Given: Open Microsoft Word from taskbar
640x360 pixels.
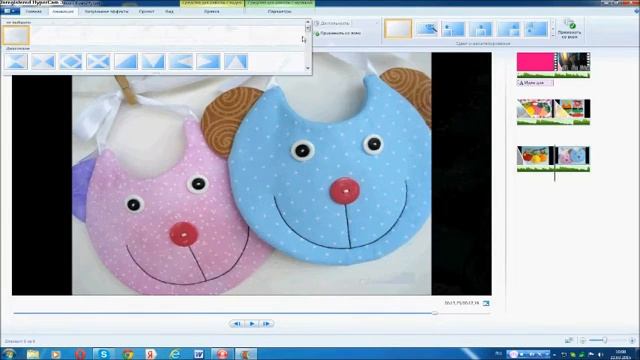Looking at the screenshot, I should (x=199, y=354).
